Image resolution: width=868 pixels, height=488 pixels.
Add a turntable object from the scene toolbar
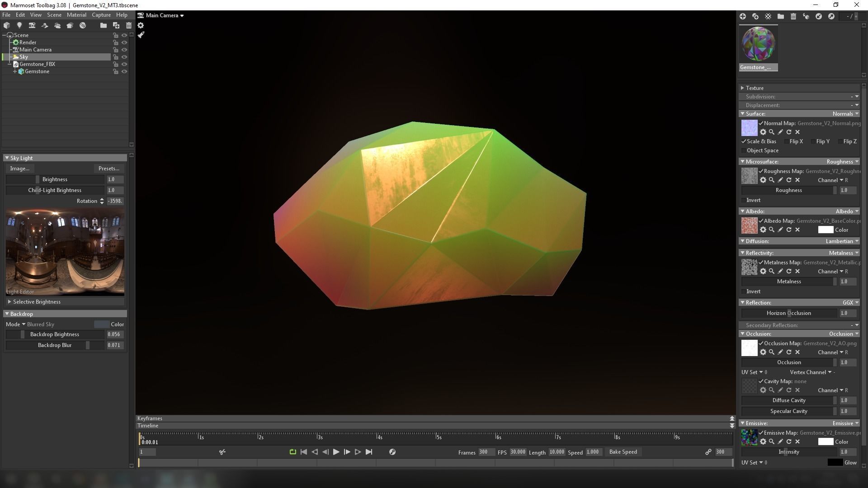pyautogui.click(x=82, y=26)
